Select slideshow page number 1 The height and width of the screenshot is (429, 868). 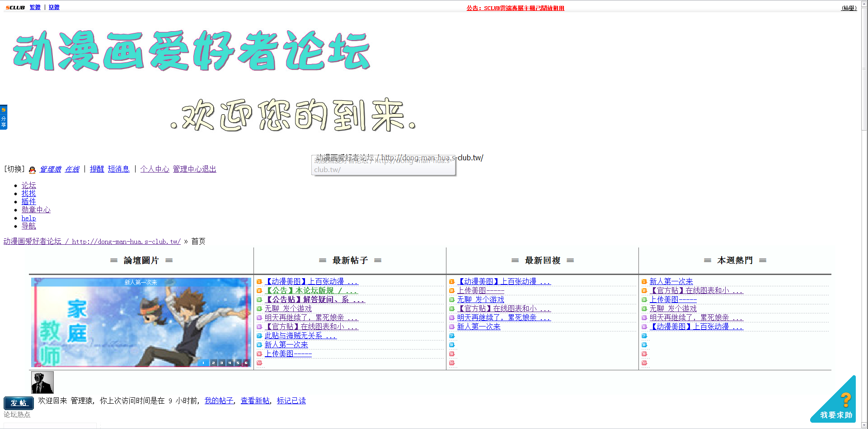pos(203,363)
